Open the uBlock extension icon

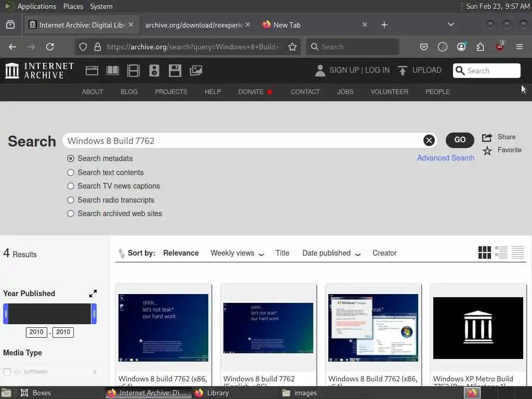click(500, 46)
